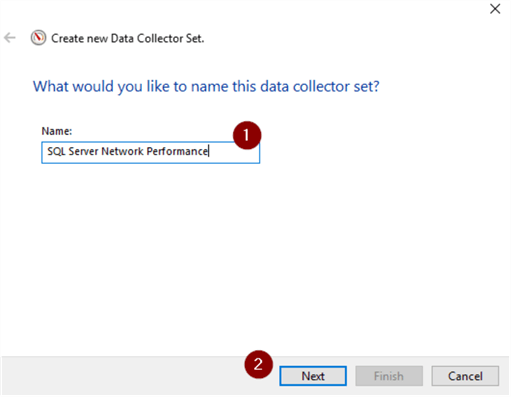Viewport: 511px width, 397px height.
Task: Click the word Network inside the Name field
Action: point(122,151)
